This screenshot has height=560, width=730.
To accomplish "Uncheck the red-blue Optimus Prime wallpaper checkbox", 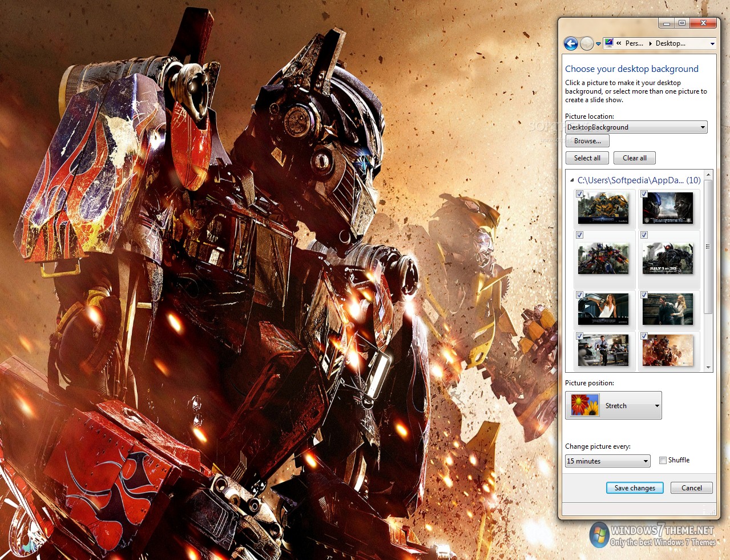I will click(x=579, y=235).
